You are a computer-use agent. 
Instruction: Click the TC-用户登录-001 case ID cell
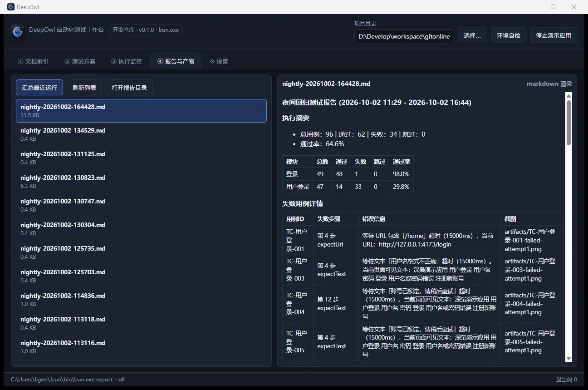point(298,240)
